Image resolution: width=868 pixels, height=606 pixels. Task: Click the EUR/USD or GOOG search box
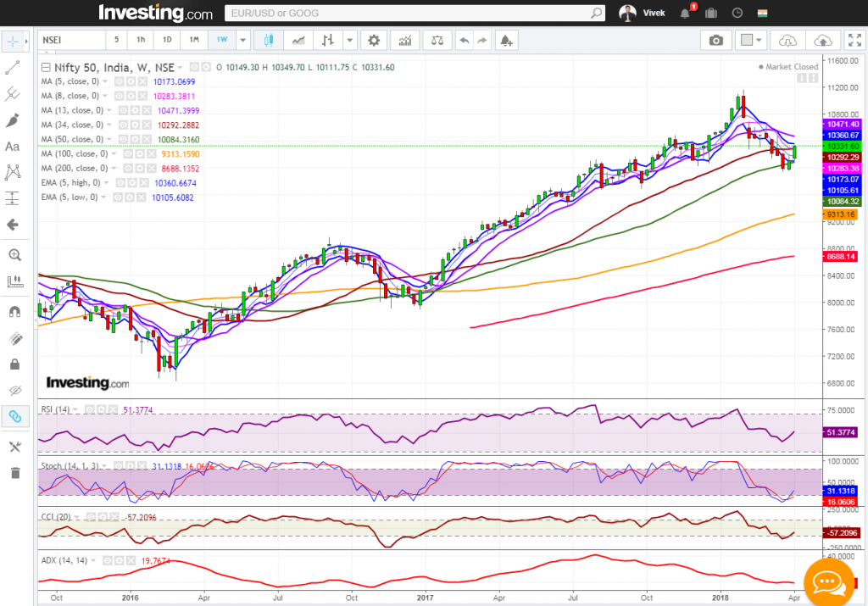click(415, 14)
